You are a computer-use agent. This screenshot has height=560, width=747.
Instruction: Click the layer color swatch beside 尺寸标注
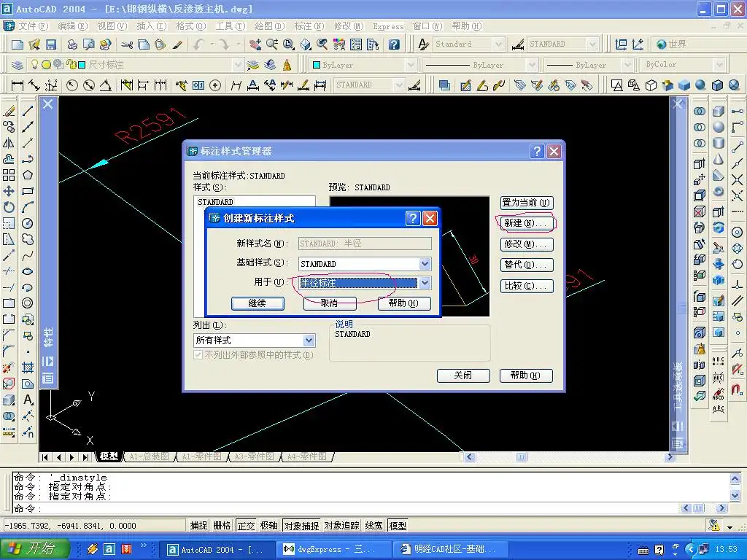[82, 65]
